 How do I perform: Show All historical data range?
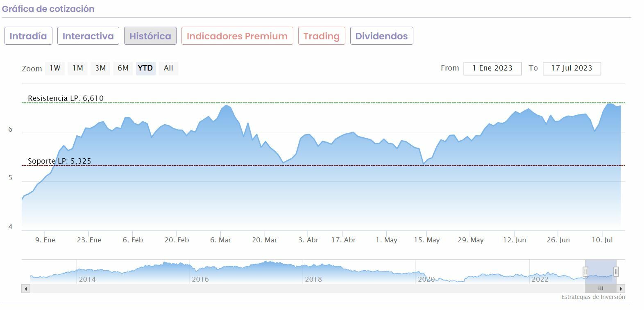click(x=168, y=68)
